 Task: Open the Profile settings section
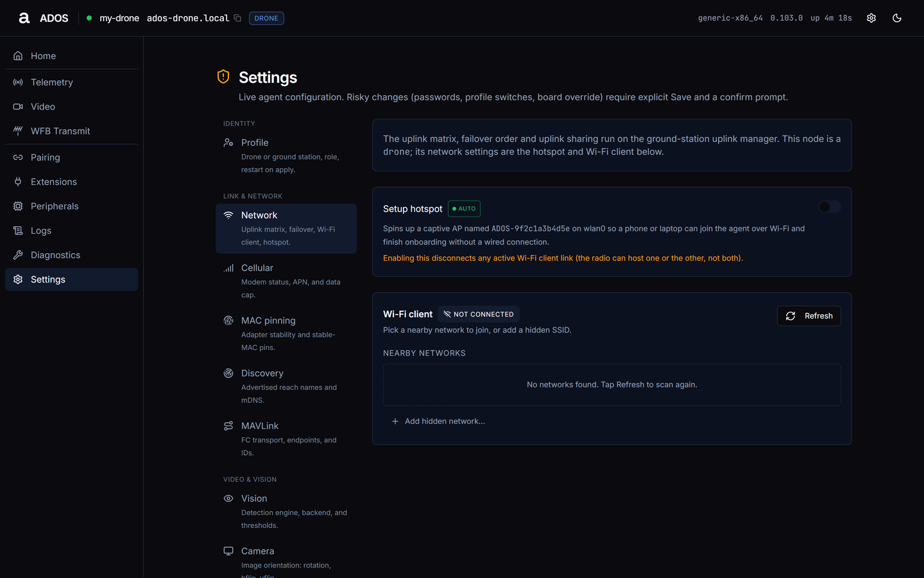click(x=286, y=156)
